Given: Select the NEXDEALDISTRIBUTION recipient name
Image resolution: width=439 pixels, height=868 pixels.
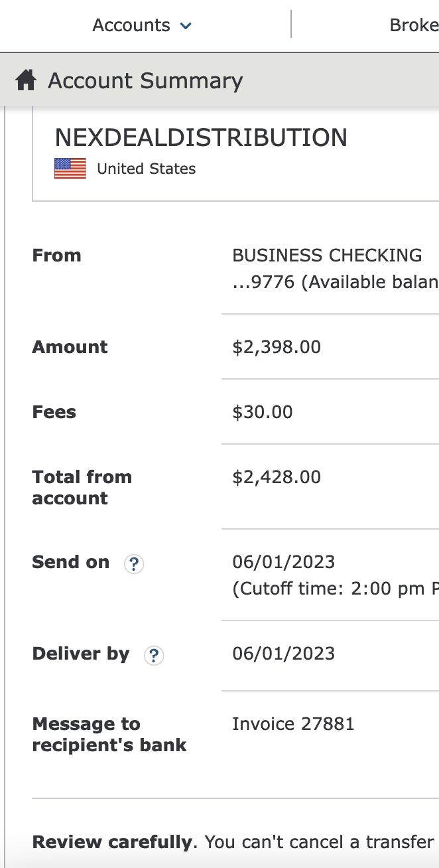Looking at the screenshot, I should point(201,137).
